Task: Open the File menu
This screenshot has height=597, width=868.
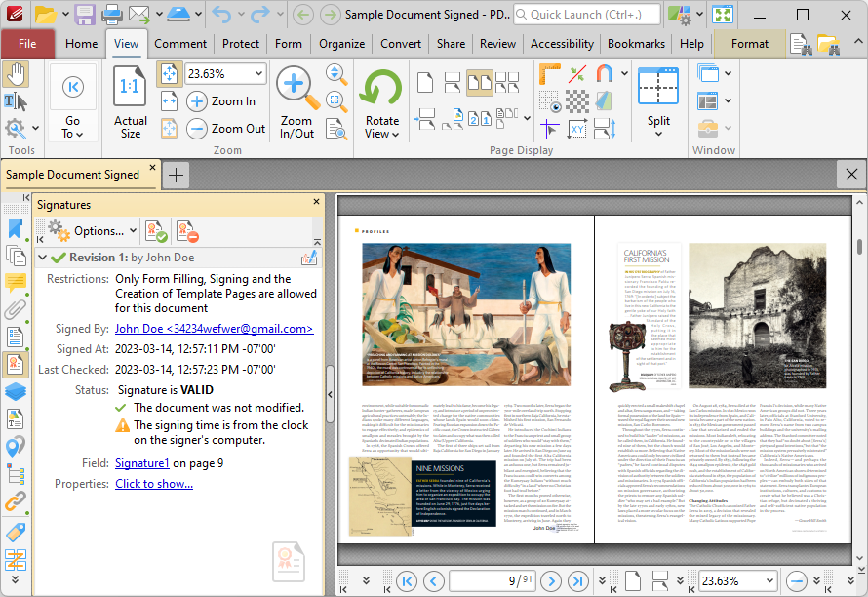Action: 27,44
